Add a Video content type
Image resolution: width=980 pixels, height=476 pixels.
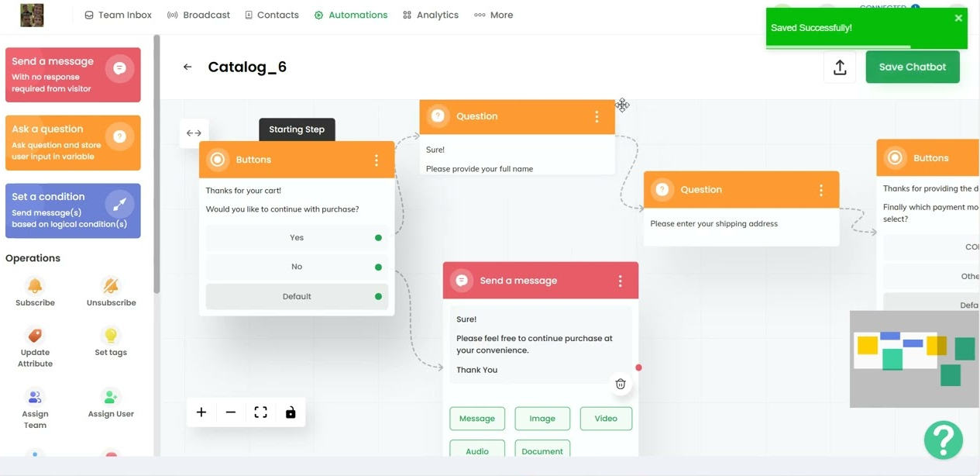(606, 419)
